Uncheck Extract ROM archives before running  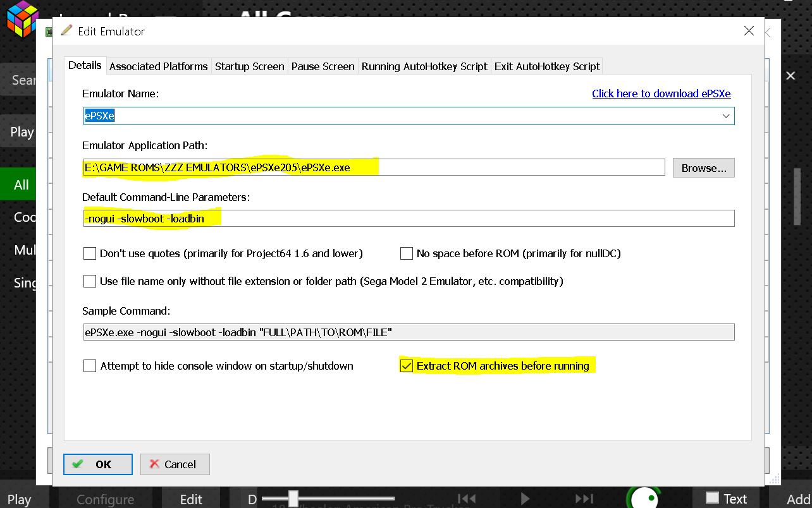point(407,366)
